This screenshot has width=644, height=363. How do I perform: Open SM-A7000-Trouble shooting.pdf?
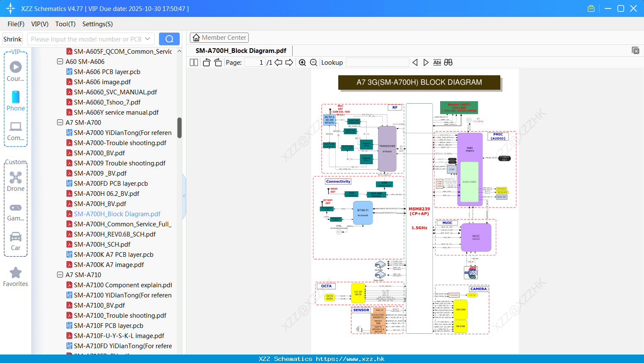[120, 143]
